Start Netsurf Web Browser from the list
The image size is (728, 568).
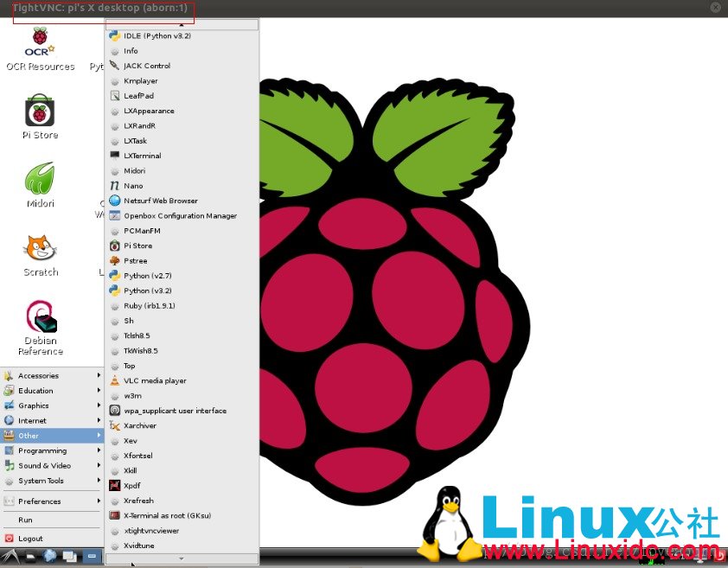[x=160, y=201]
